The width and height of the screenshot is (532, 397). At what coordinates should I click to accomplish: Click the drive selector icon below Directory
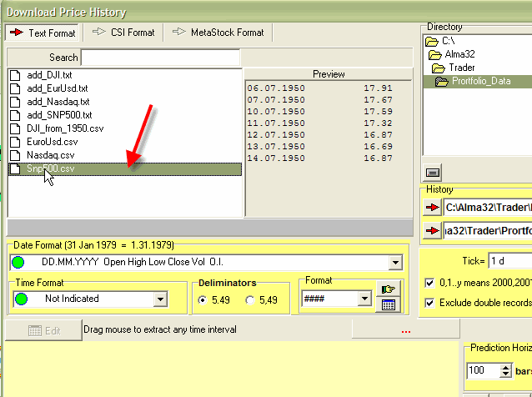[x=433, y=173]
